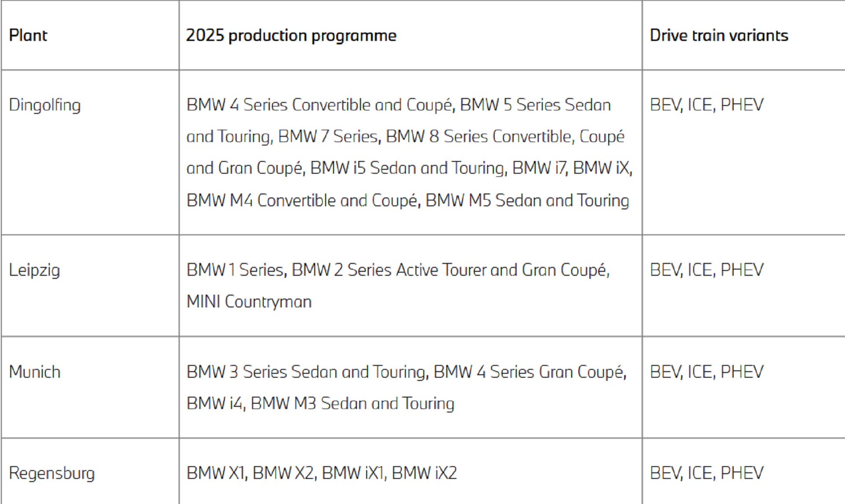
Task: Click the Plant column header
Action: pos(28,36)
